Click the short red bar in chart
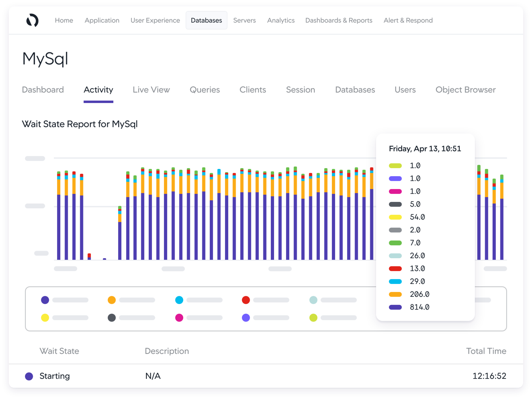Viewport: 532px width, 399px height. [x=89, y=256]
